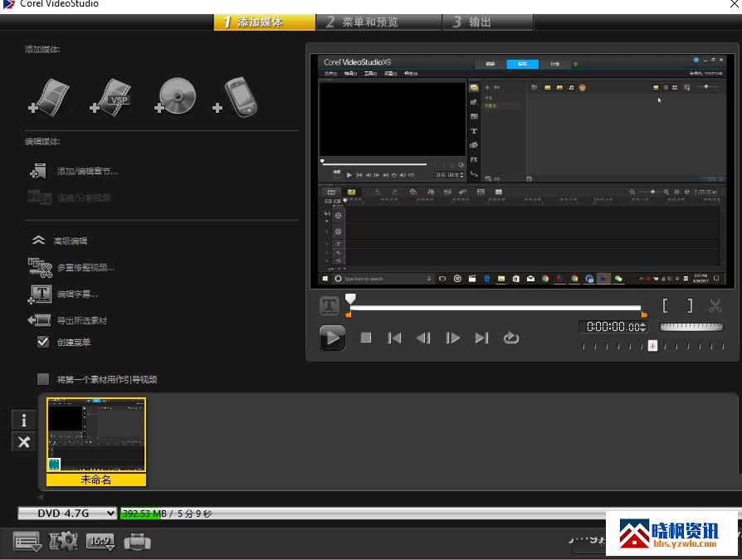
Task: Add VideoStudio project file (VSP) icon
Action: point(110,98)
